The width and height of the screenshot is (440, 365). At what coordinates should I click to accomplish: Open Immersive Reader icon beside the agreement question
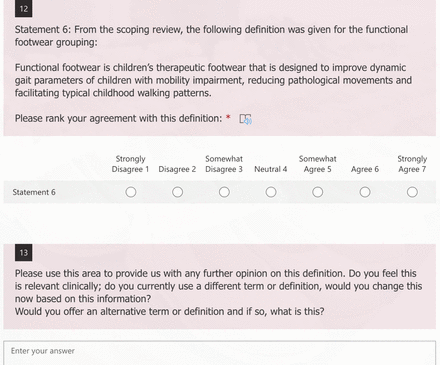(246, 119)
